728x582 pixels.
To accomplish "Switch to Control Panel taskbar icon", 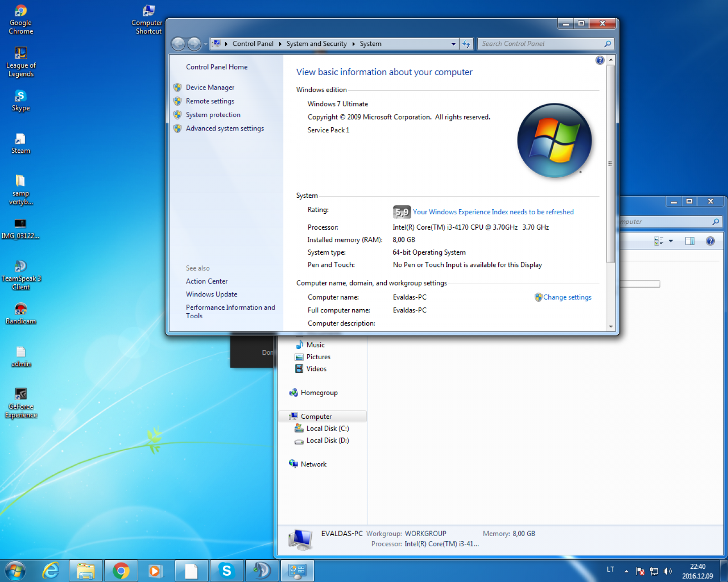I will tap(298, 571).
